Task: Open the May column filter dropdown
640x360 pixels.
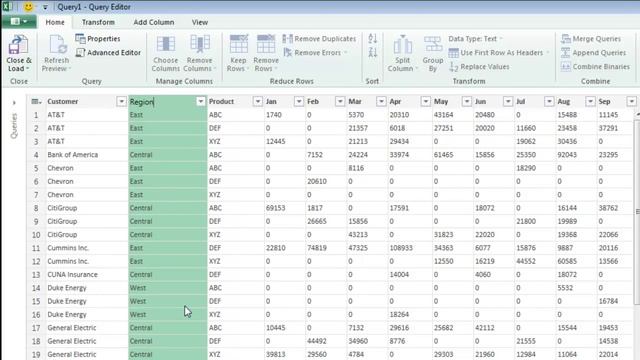Action: [x=467, y=101]
